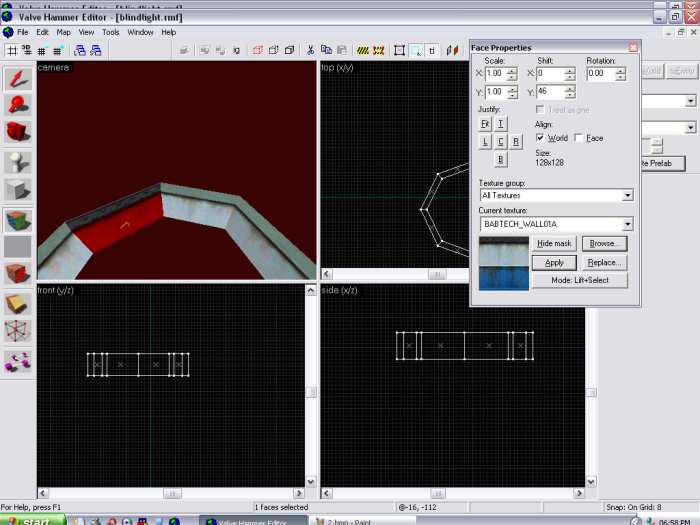Open the Map menu
700x525 pixels.
tap(64, 32)
